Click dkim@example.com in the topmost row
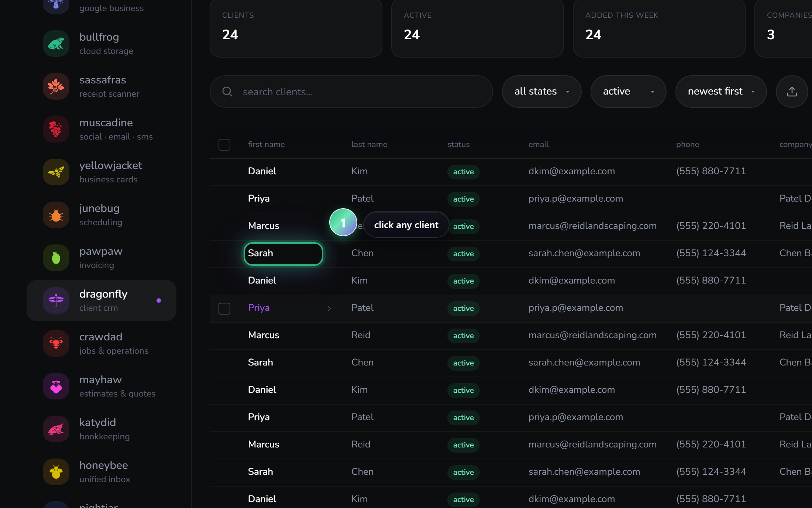 coord(572,171)
